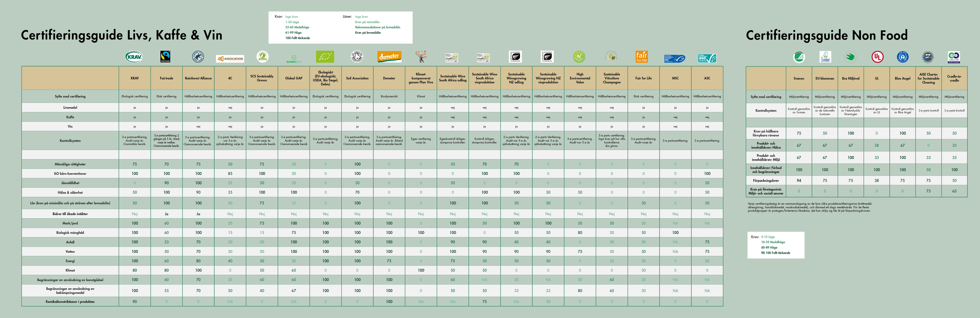Click the Soil Association column header
The width and height of the screenshot is (980, 318).
pos(357,78)
